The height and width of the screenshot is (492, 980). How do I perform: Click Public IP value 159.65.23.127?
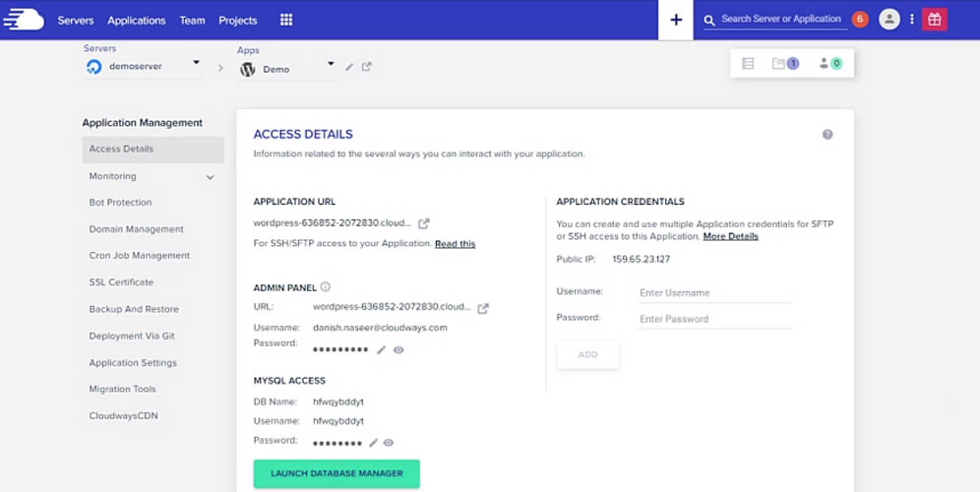point(642,260)
